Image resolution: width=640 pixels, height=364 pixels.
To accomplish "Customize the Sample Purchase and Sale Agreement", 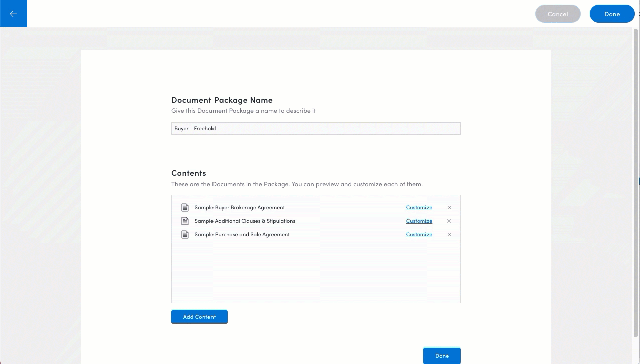I will (419, 234).
